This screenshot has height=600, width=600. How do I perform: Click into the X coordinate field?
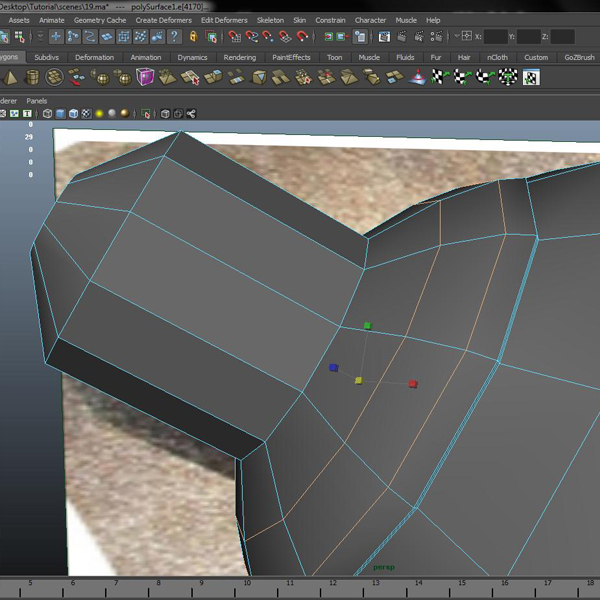[x=495, y=37]
